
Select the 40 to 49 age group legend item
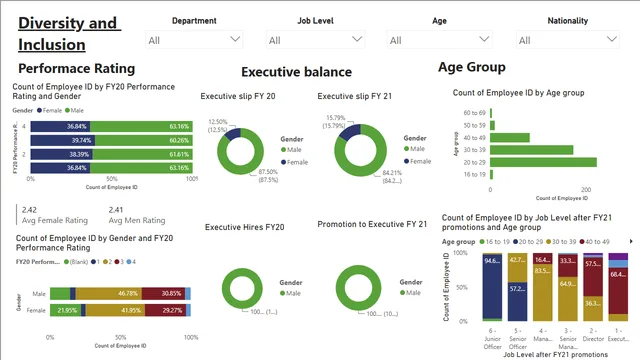click(594, 242)
